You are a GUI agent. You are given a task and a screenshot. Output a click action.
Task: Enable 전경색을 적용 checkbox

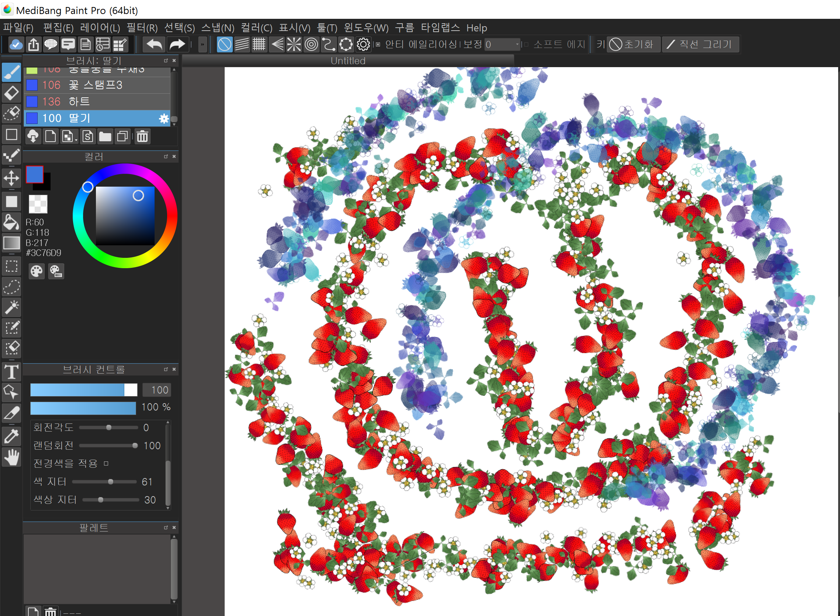tap(106, 463)
